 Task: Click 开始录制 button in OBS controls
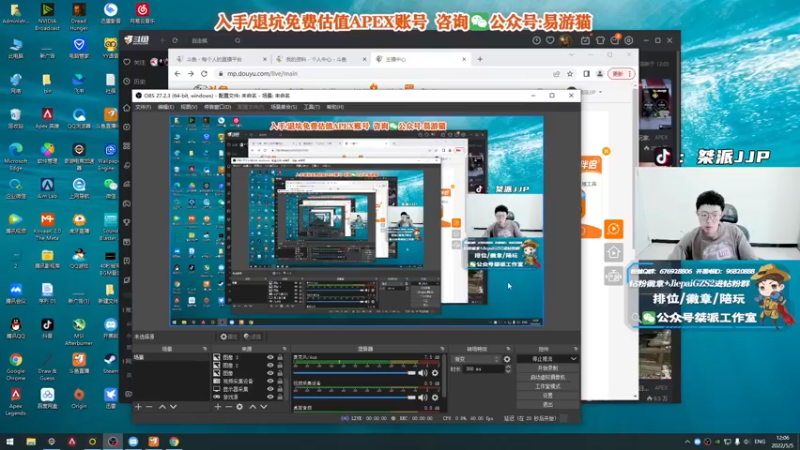point(547,368)
